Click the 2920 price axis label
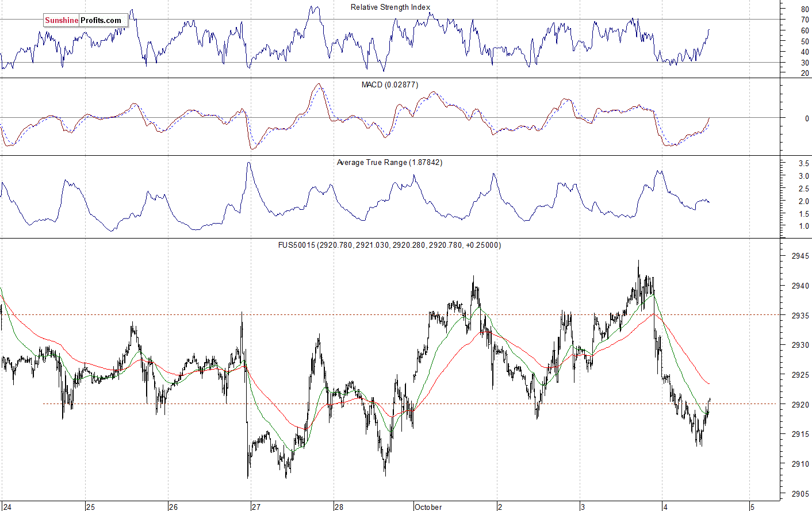812x511 pixels. (x=800, y=405)
